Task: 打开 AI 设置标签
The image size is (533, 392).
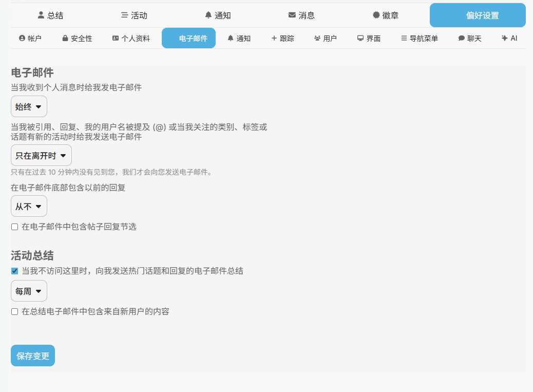Action: tap(509, 39)
